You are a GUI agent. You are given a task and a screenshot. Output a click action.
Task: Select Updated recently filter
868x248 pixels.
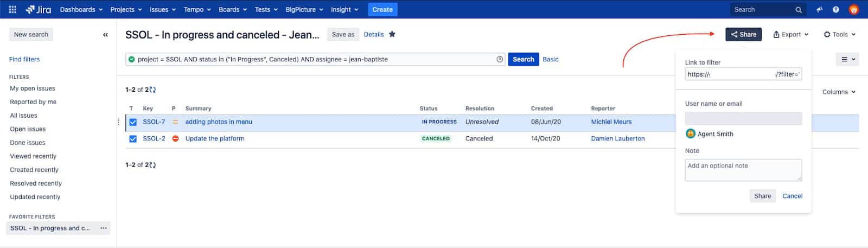35,197
